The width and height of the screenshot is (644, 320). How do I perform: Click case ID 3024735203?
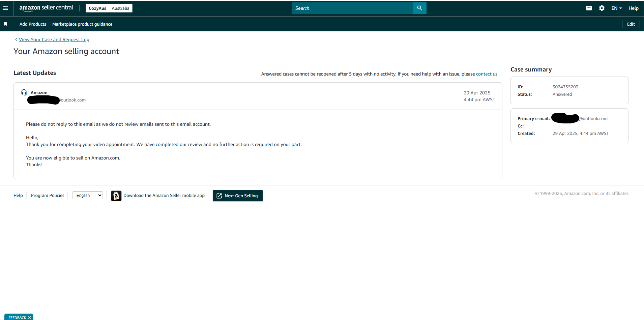(x=565, y=87)
